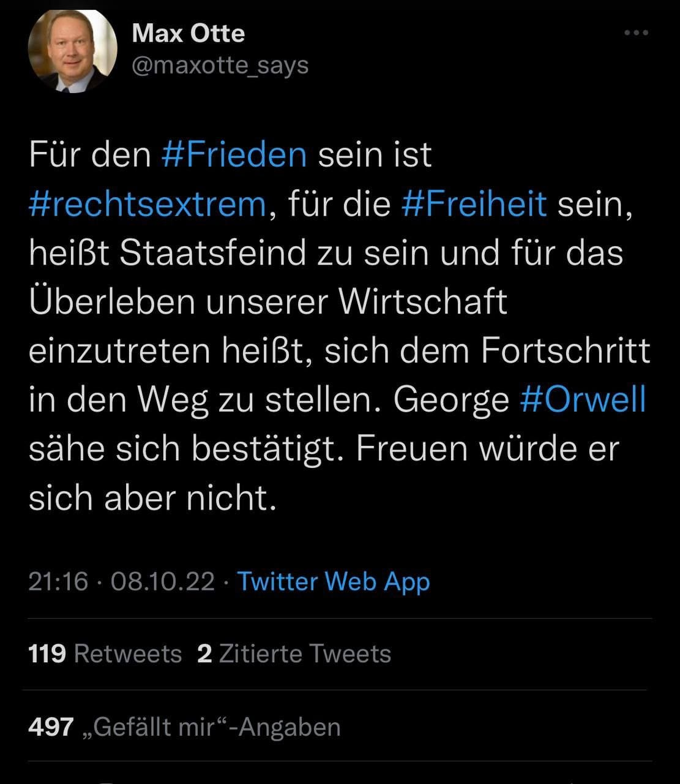This screenshot has height=784, width=680.
Task: Click the #Freiheit hashtag
Action: coord(474,203)
